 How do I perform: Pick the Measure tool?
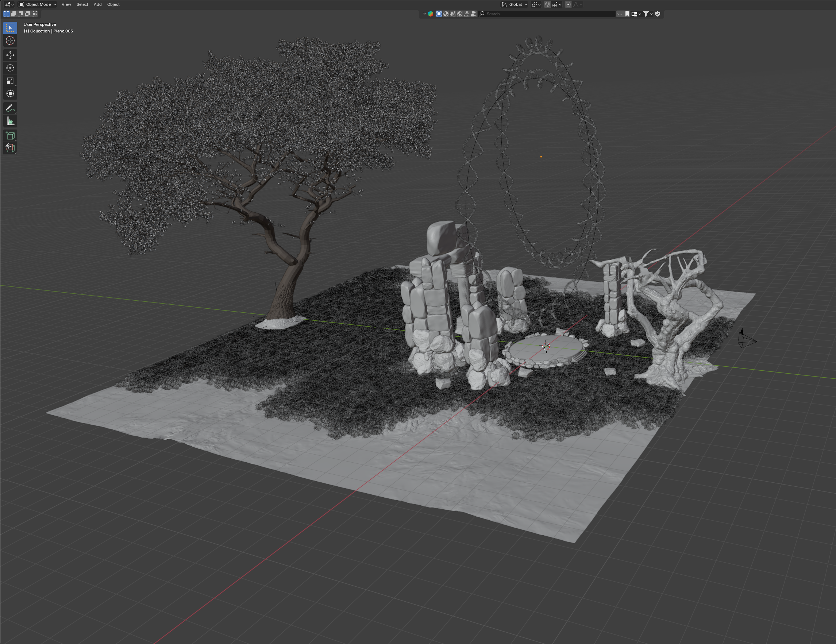10,121
